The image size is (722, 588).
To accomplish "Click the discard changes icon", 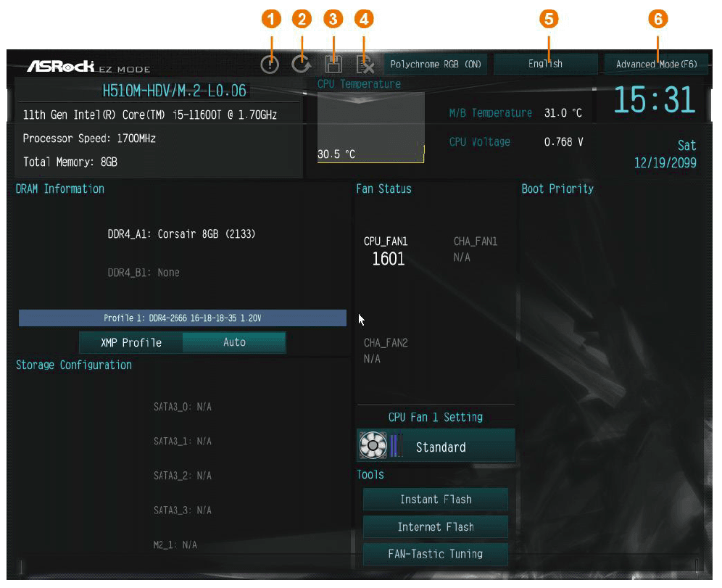I will pyautogui.click(x=365, y=65).
